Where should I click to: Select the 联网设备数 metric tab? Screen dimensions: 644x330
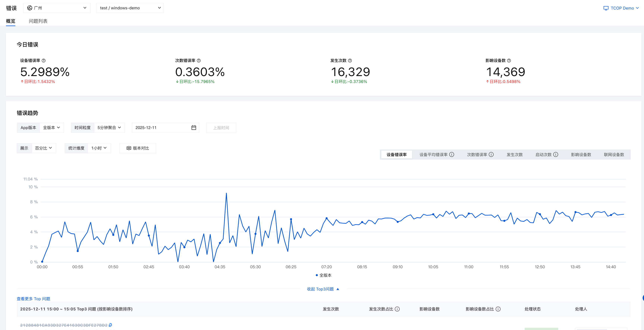(614, 155)
